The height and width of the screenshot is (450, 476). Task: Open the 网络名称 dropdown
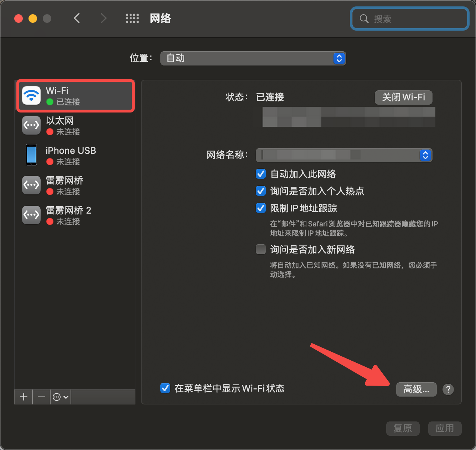click(344, 155)
